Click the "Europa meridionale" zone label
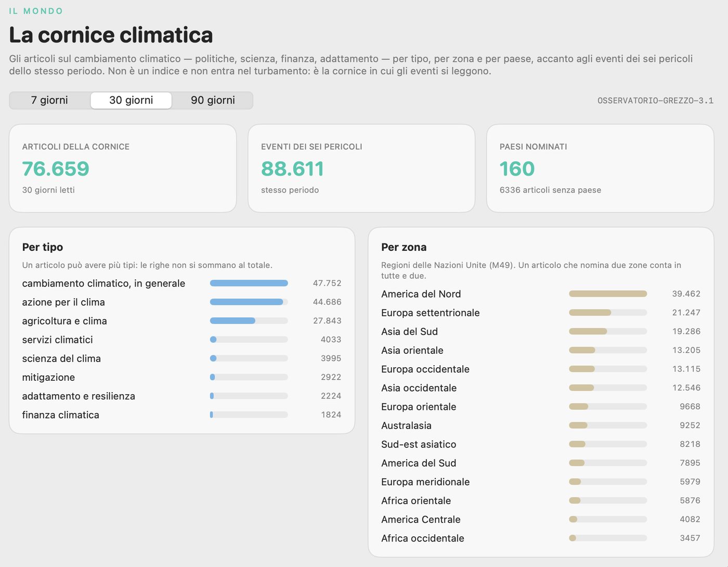The height and width of the screenshot is (567, 728). pos(425,482)
